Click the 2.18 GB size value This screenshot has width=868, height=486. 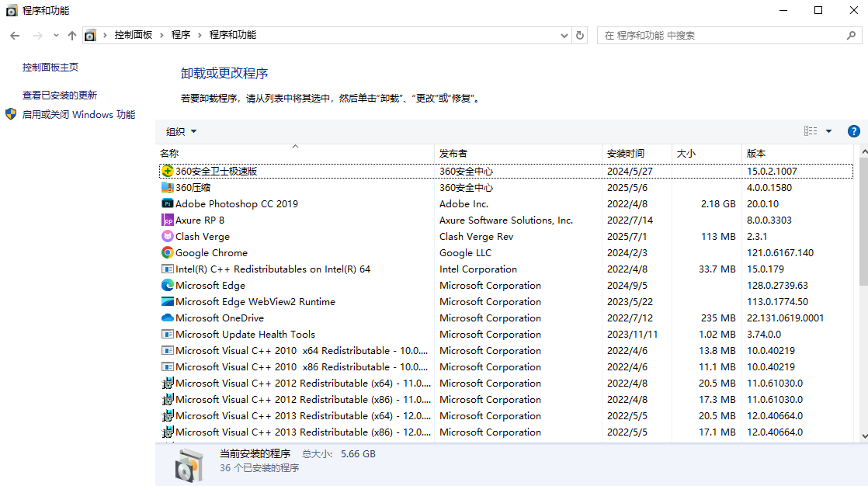point(718,203)
